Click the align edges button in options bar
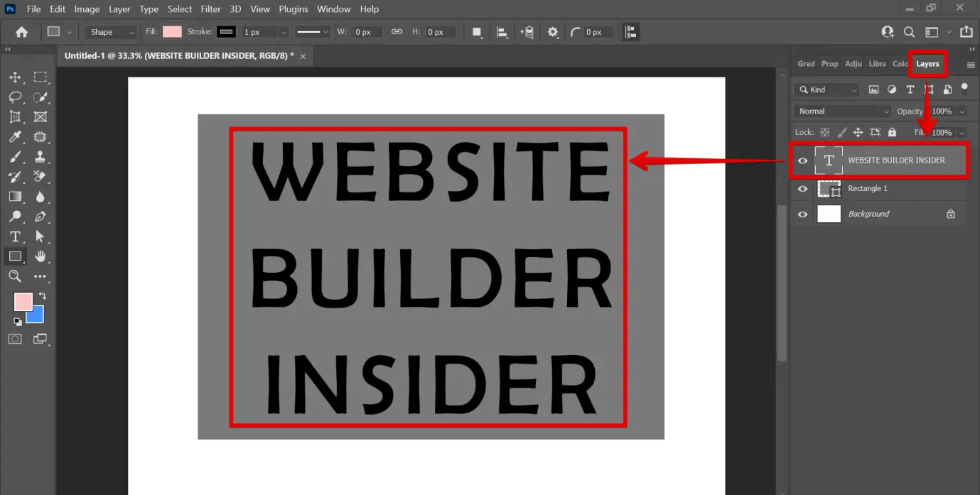This screenshot has height=495, width=980. pyautogui.click(x=630, y=31)
